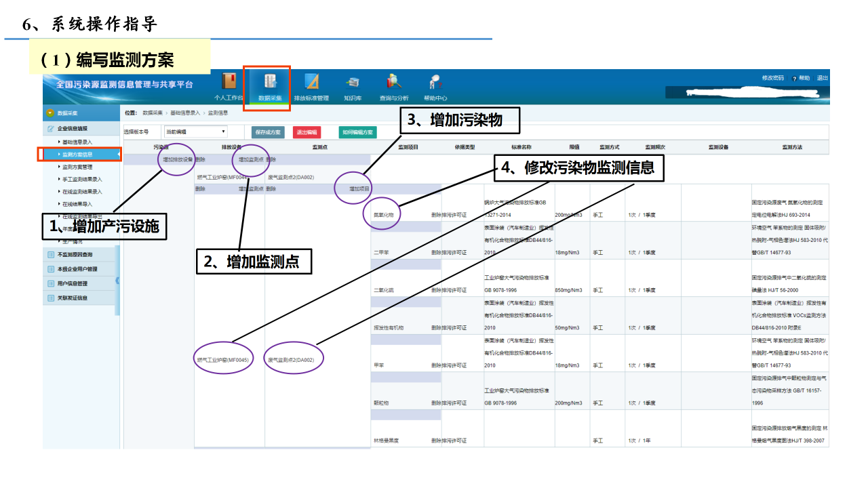This screenshot has height=488, width=868.
Task: Expand the 基础信息录入 tree item
Action: click(x=77, y=142)
